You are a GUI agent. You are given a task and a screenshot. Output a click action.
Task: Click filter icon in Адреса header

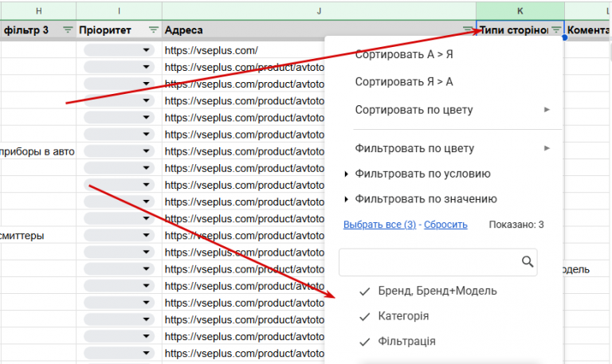[469, 30]
